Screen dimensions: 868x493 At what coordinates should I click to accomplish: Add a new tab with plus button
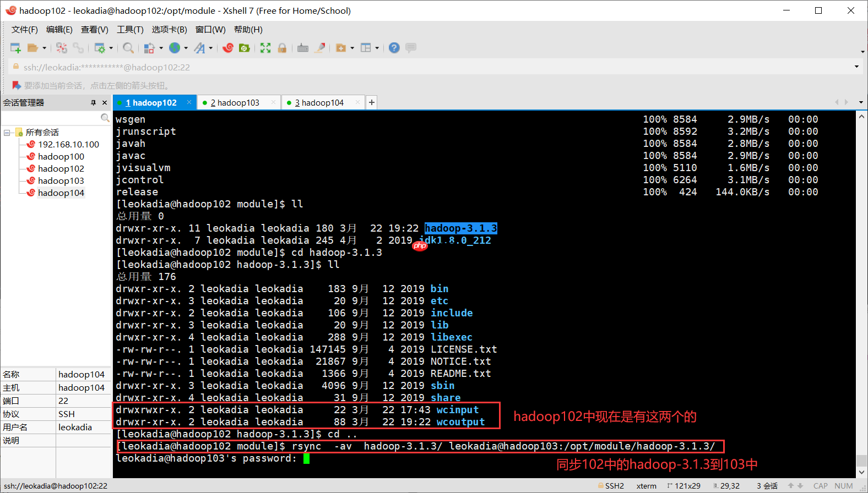[372, 102]
